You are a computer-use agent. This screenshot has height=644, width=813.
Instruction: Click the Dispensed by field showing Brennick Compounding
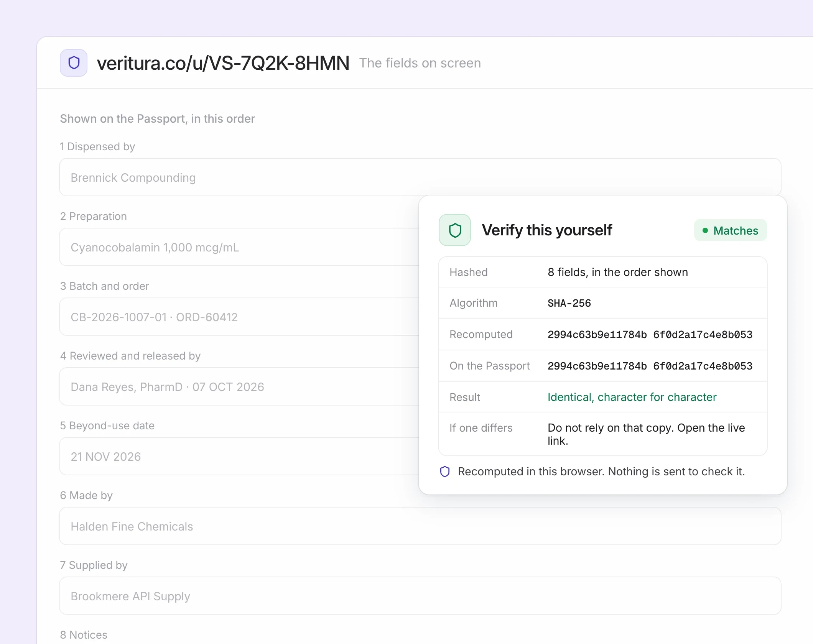420,177
